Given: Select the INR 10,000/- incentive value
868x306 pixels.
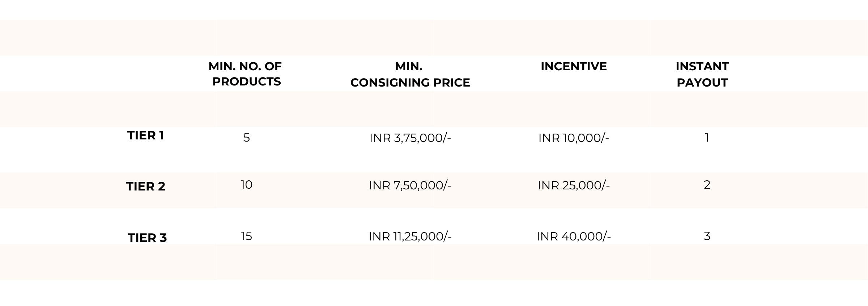Looking at the screenshot, I should 574,138.
